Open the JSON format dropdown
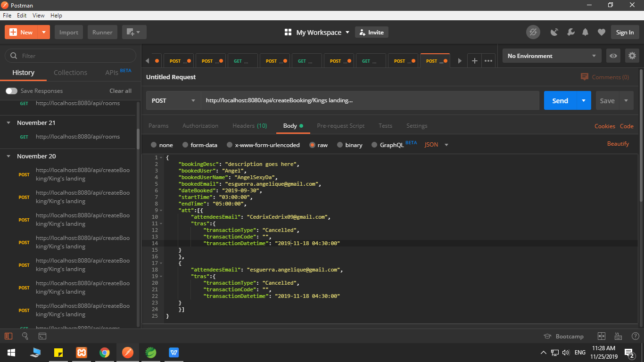This screenshot has width=644, height=362. coord(436,145)
